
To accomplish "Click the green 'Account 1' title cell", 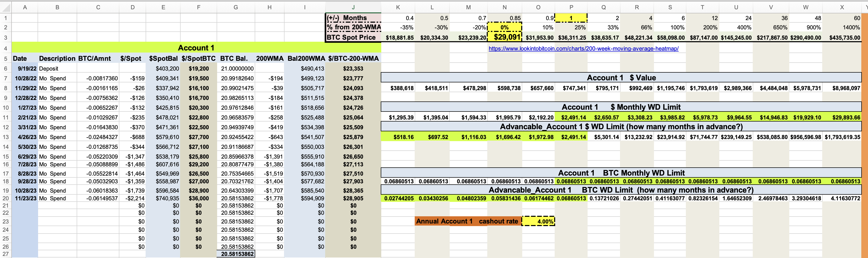I will [x=197, y=48].
